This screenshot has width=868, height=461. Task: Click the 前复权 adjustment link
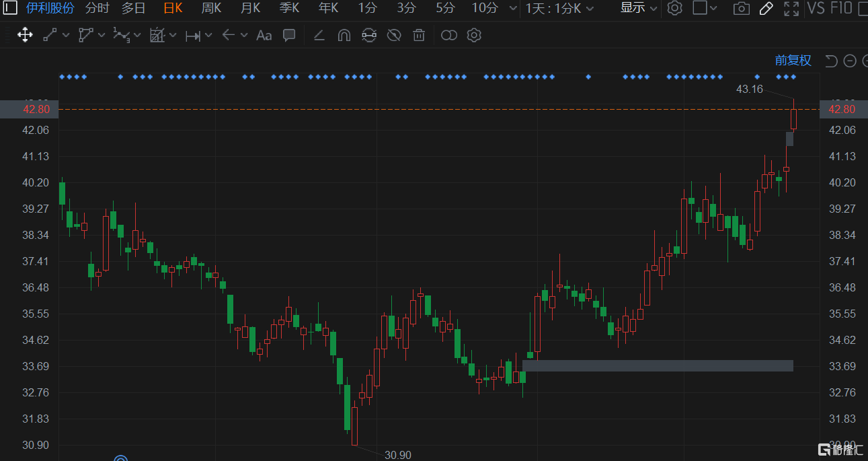click(x=793, y=61)
